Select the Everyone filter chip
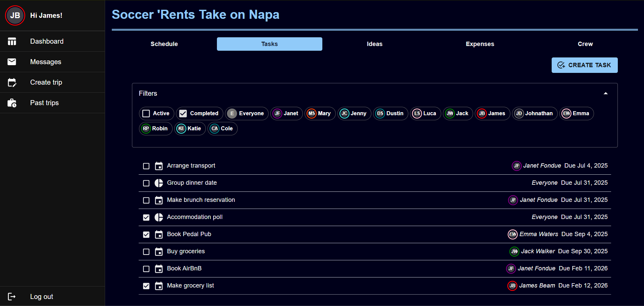Image resolution: width=644 pixels, height=306 pixels. 247,114
